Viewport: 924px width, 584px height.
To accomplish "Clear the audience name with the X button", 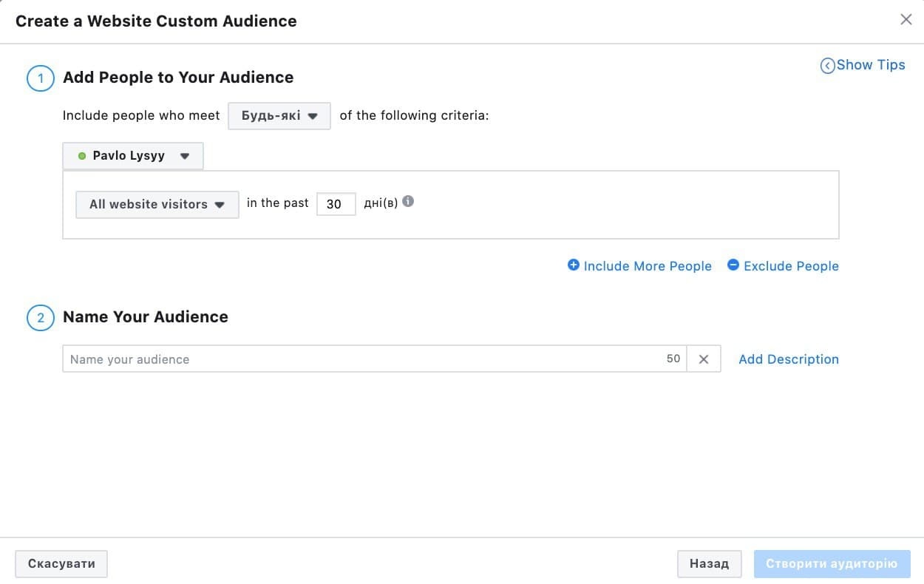I will point(704,359).
